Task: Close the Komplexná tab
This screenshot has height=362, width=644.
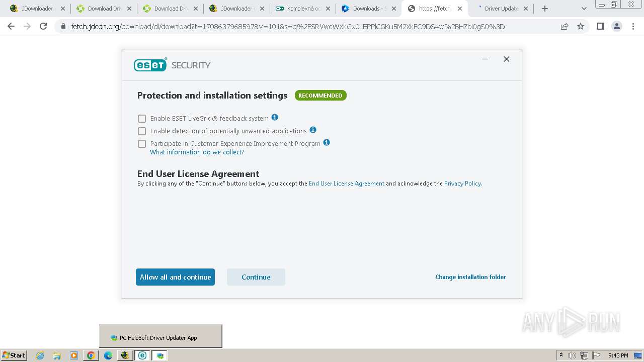Action: pyautogui.click(x=328, y=9)
